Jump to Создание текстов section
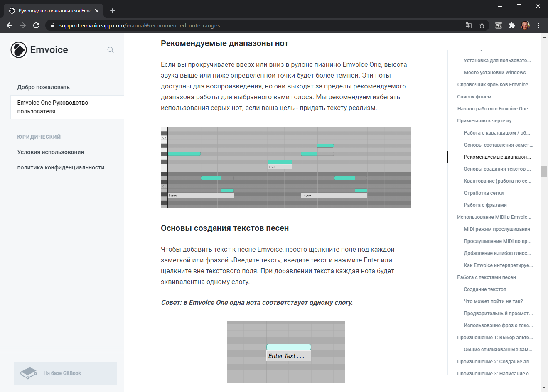 tap(485, 289)
